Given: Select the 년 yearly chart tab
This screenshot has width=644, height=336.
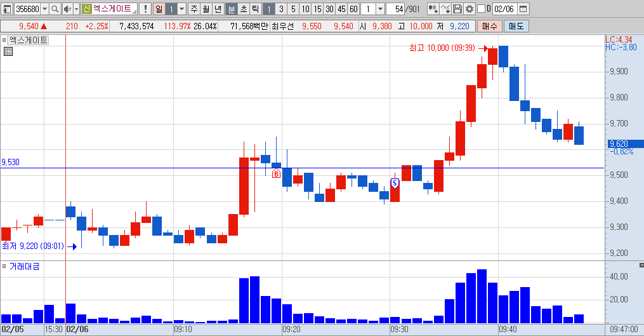Looking at the screenshot, I should point(218,9).
